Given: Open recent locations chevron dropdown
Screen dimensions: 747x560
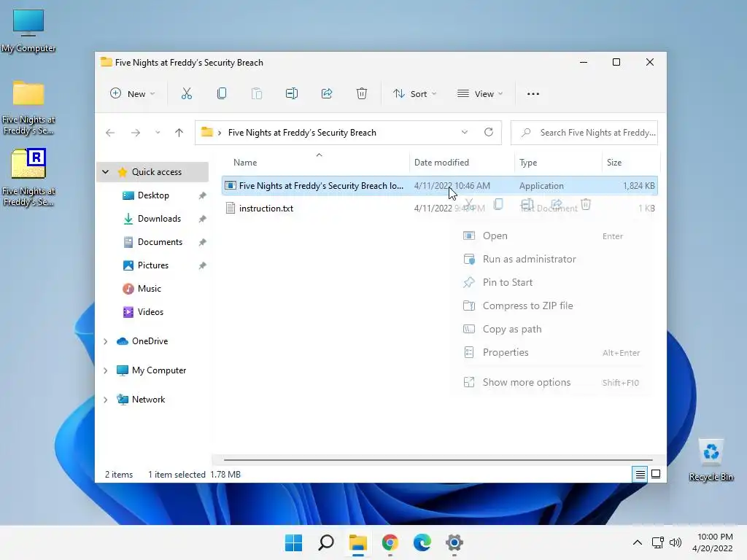Looking at the screenshot, I should pos(158,133).
